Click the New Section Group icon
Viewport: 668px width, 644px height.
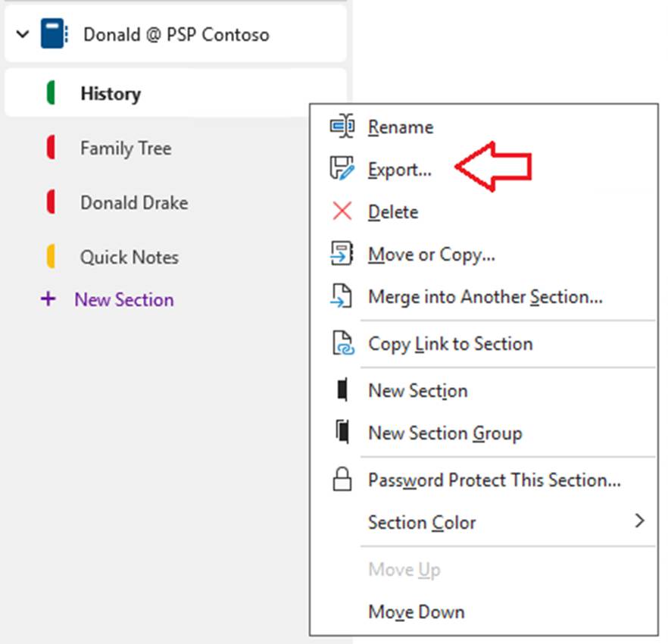342,433
